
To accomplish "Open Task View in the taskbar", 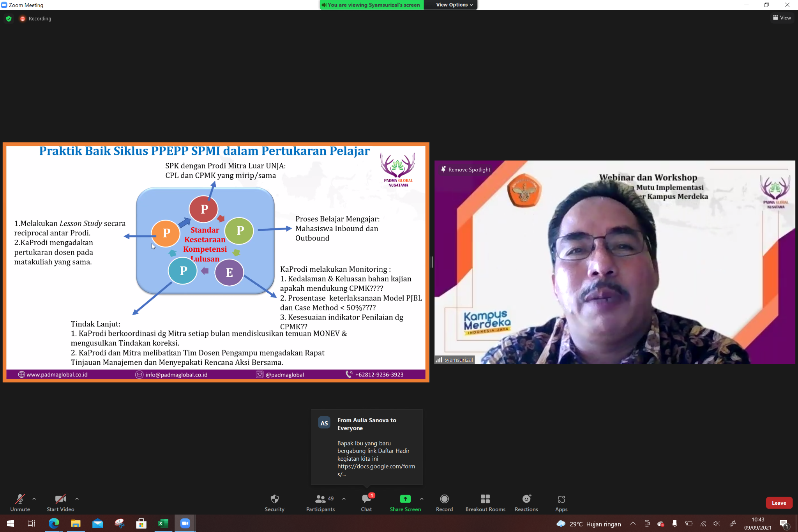I will point(32,523).
